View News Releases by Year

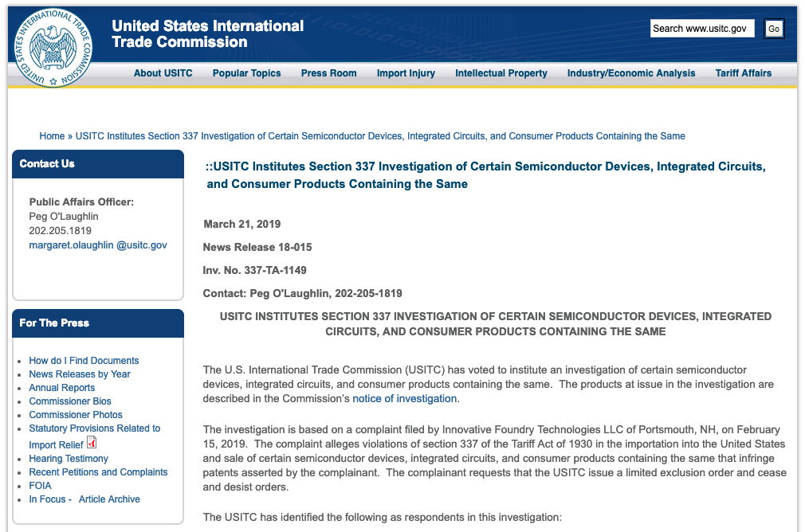[79, 374]
